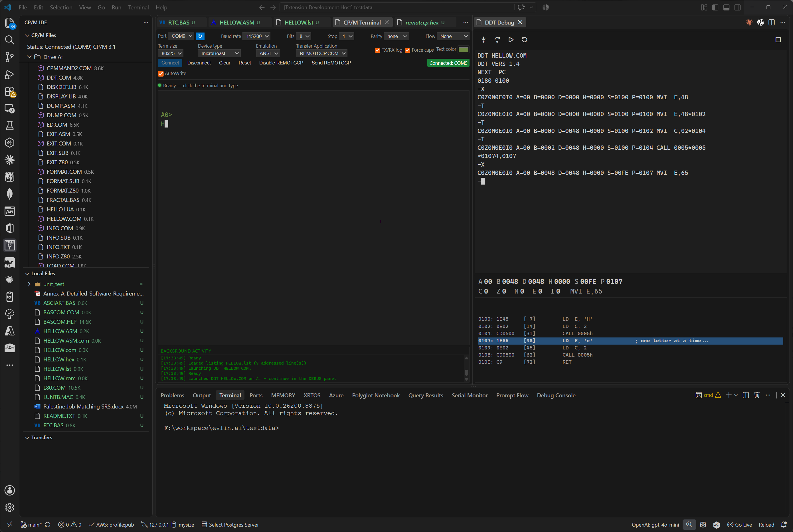
Task: Toggle the TX/RX log checkbox
Action: coord(377,50)
